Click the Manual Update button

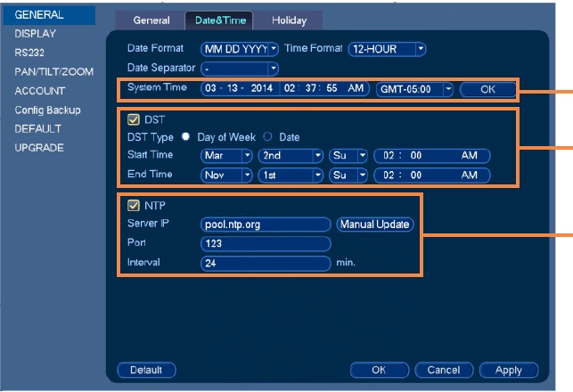[376, 225]
